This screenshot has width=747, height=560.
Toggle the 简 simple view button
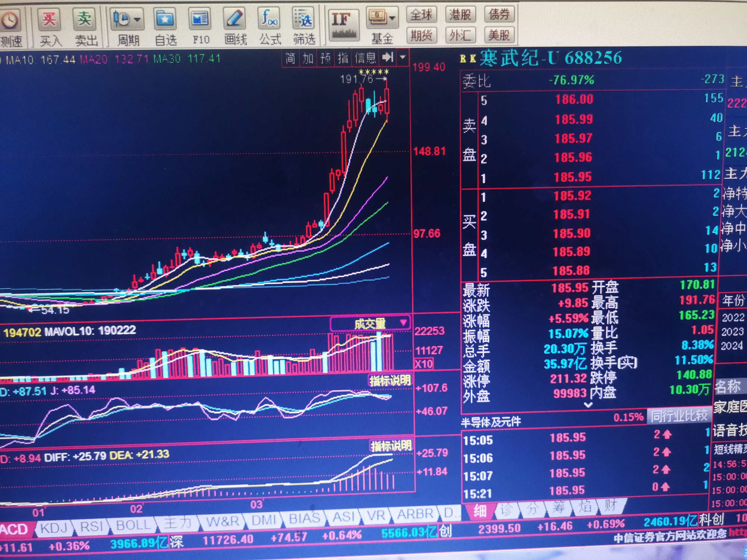[x=290, y=58]
